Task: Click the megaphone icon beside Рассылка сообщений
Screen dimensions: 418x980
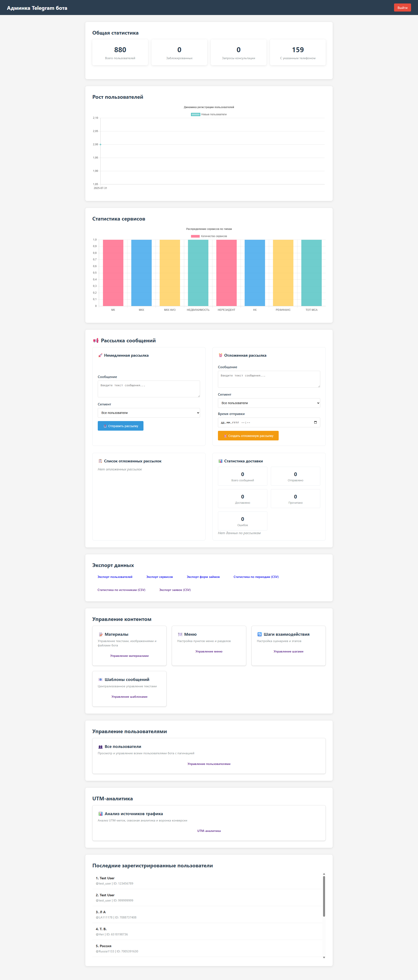Action: [x=96, y=341]
